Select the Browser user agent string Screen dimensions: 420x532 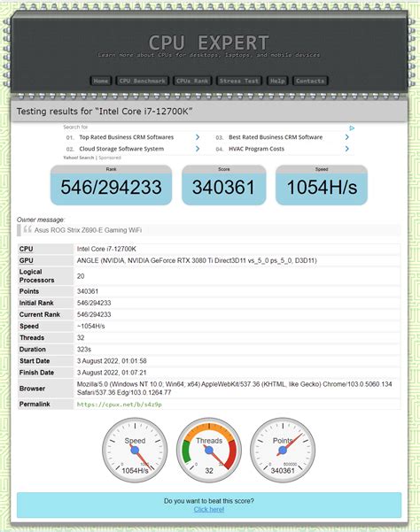point(234,389)
